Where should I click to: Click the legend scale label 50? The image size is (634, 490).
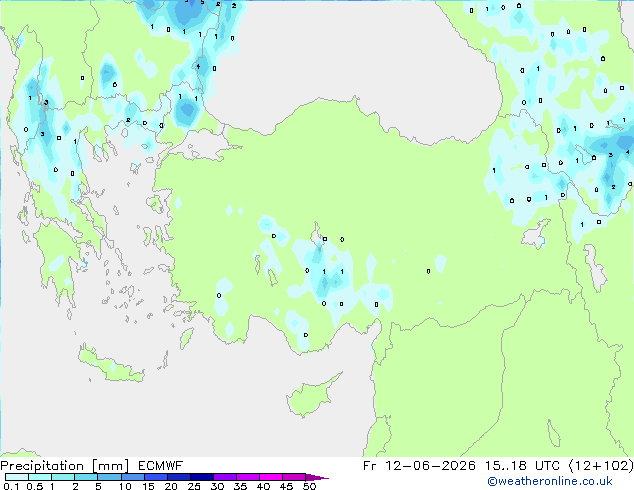(x=310, y=486)
